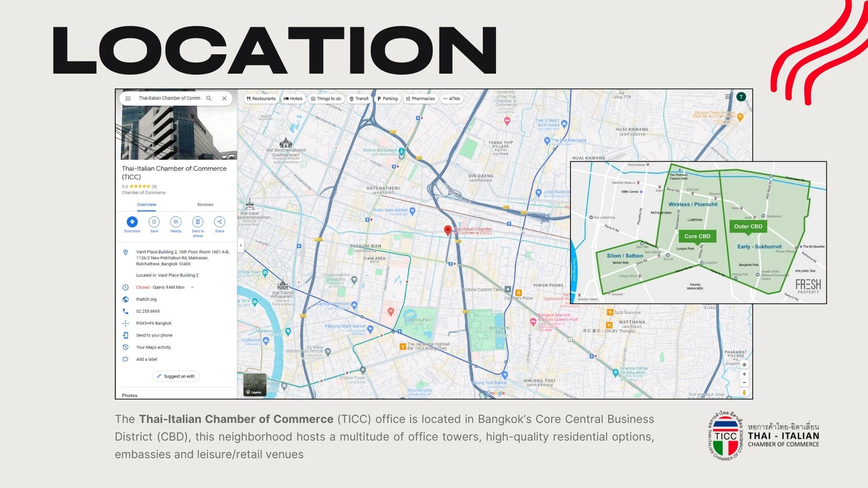Clear the Thai-Italian Chamber search query
The image size is (868, 488).
tap(224, 99)
